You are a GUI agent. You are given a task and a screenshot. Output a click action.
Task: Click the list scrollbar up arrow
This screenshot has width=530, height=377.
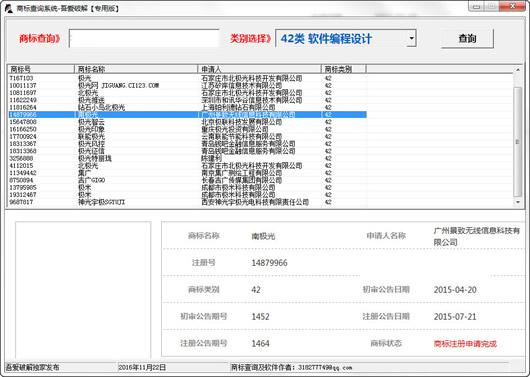pos(518,69)
